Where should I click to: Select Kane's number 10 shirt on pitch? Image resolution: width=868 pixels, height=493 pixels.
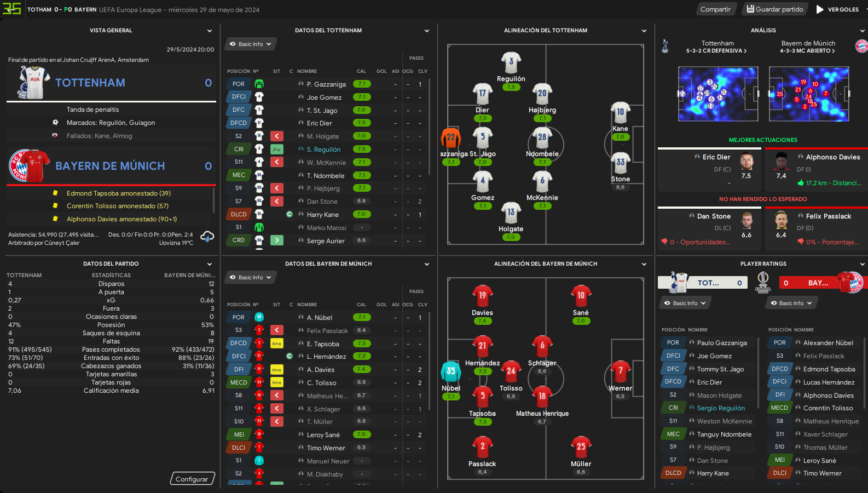tap(620, 113)
